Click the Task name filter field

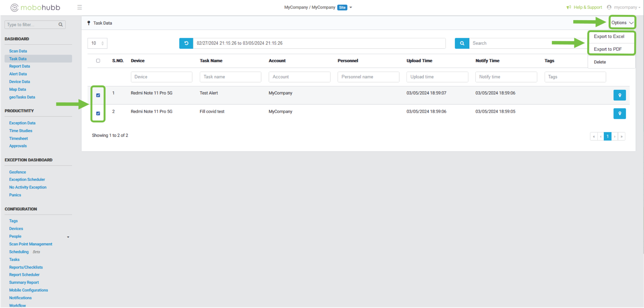click(x=230, y=77)
